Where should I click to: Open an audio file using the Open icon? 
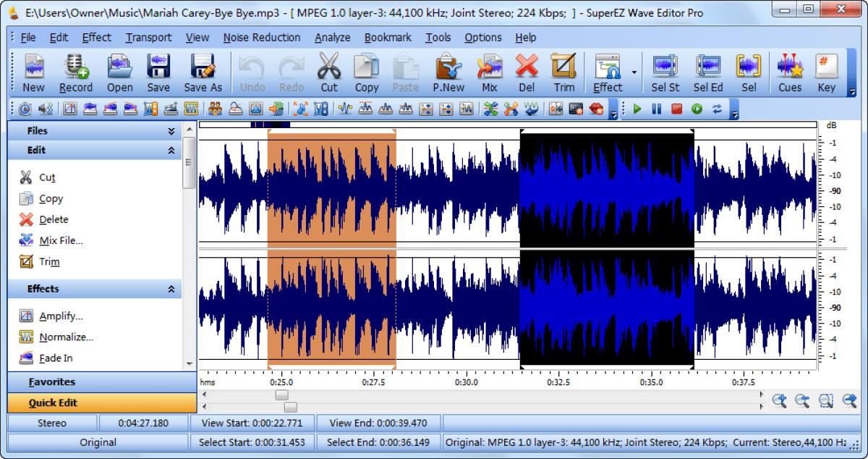pyautogui.click(x=119, y=72)
